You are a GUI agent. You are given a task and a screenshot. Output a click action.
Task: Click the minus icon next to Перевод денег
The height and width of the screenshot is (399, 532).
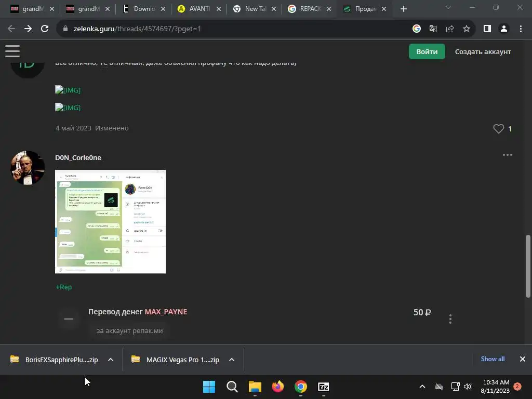pyautogui.click(x=69, y=319)
